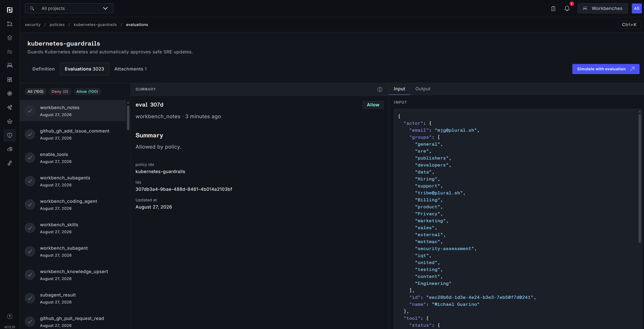Select workbench_knowledge_upsert evaluation

pyautogui.click(x=73, y=275)
